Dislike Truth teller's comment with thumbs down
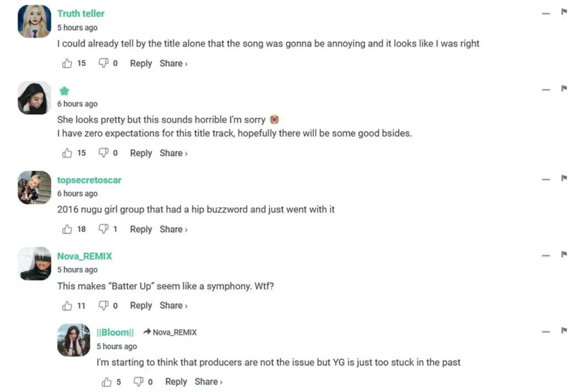The width and height of the screenshot is (588, 392). click(x=103, y=63)
